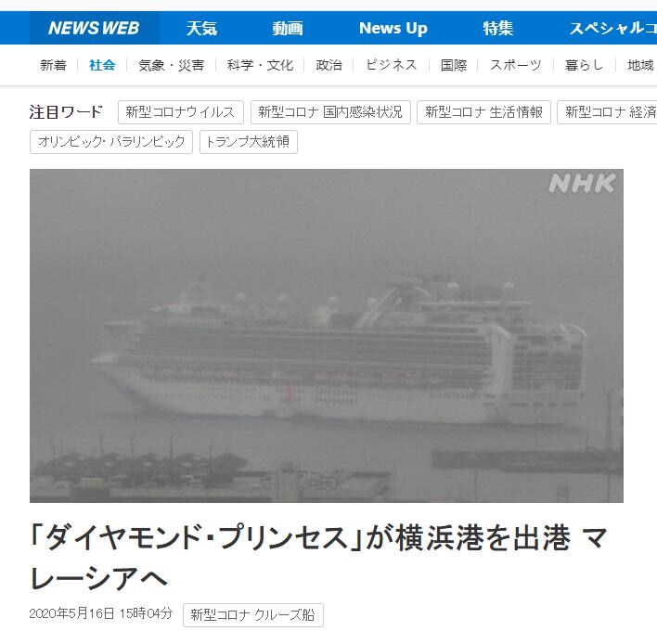Click the トランプ大統領 keyword tag
This screenshot has height=644, width=657.
249,142
